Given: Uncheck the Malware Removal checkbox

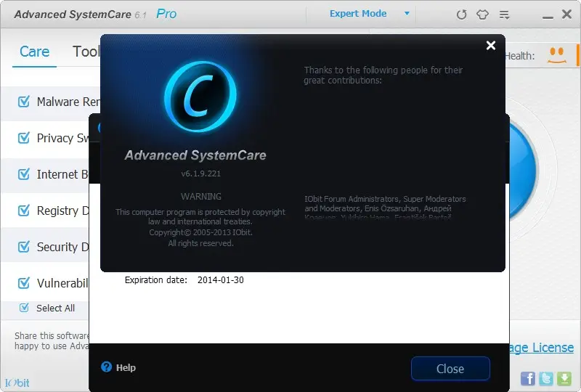Looking at the screenshot, I should [x=24, y=101].
